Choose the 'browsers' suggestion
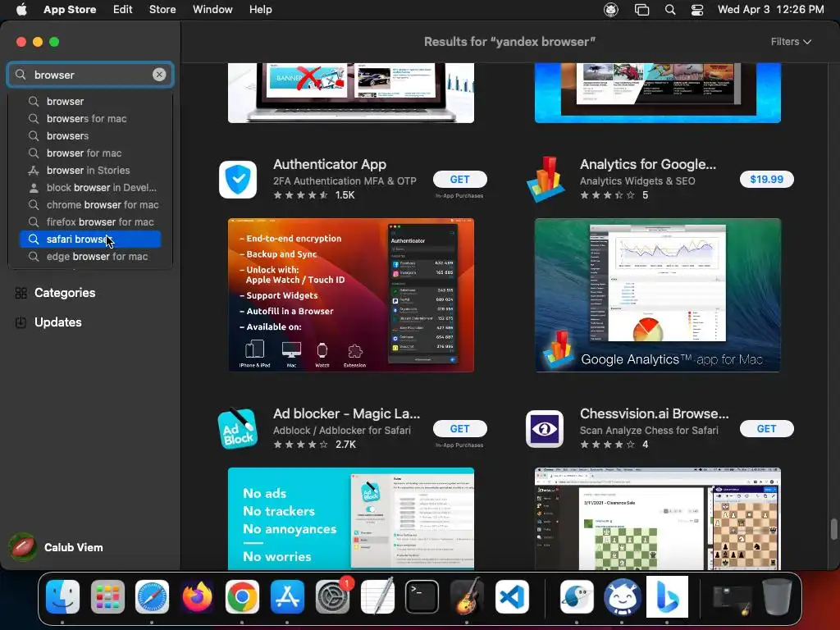 tap(90, 135)
